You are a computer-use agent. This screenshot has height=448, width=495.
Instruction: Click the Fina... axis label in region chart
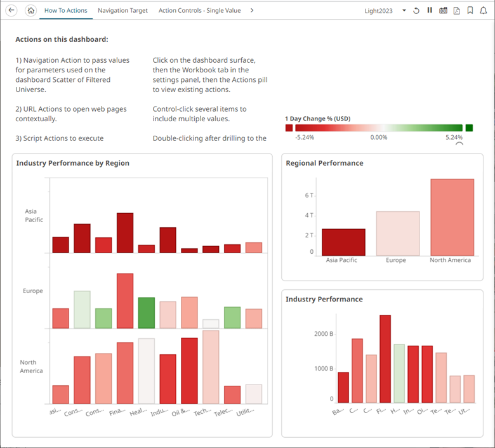(117, 412)
